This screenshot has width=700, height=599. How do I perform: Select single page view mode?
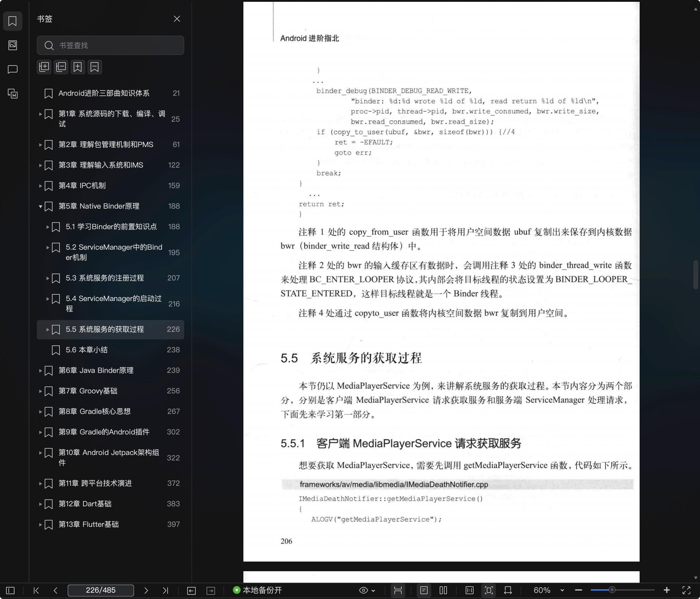tap(424, 590)
